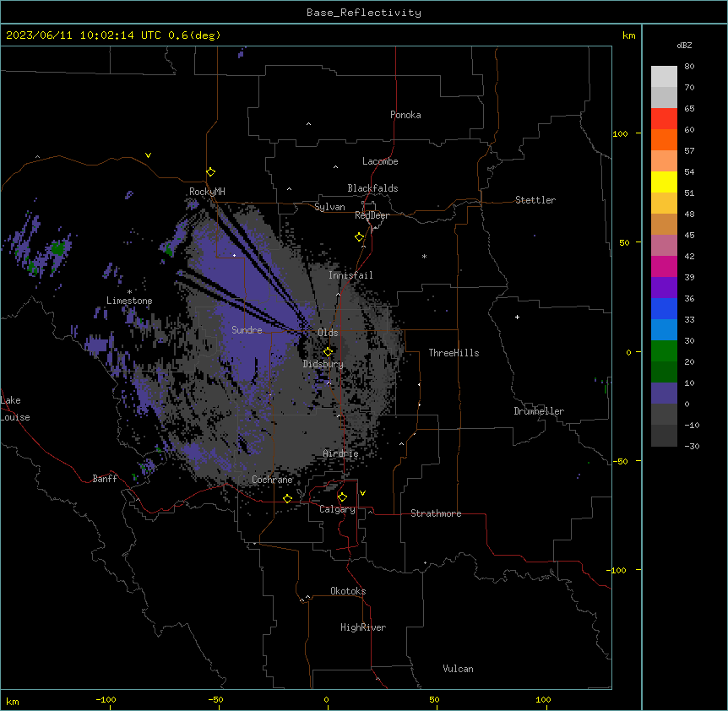728x711 pixels.
Task: Click the dBZ legend heading
Action: click(684, 45)
